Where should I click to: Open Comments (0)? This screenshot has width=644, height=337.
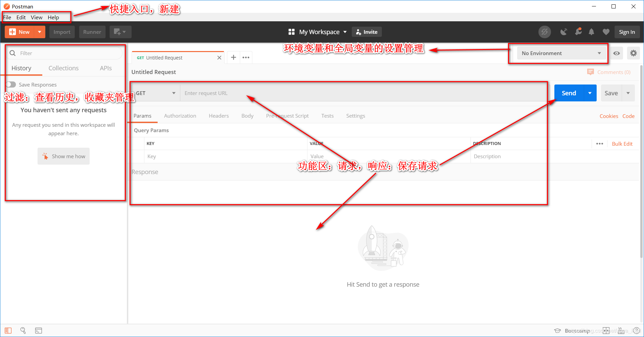click(x=609, y=72)
